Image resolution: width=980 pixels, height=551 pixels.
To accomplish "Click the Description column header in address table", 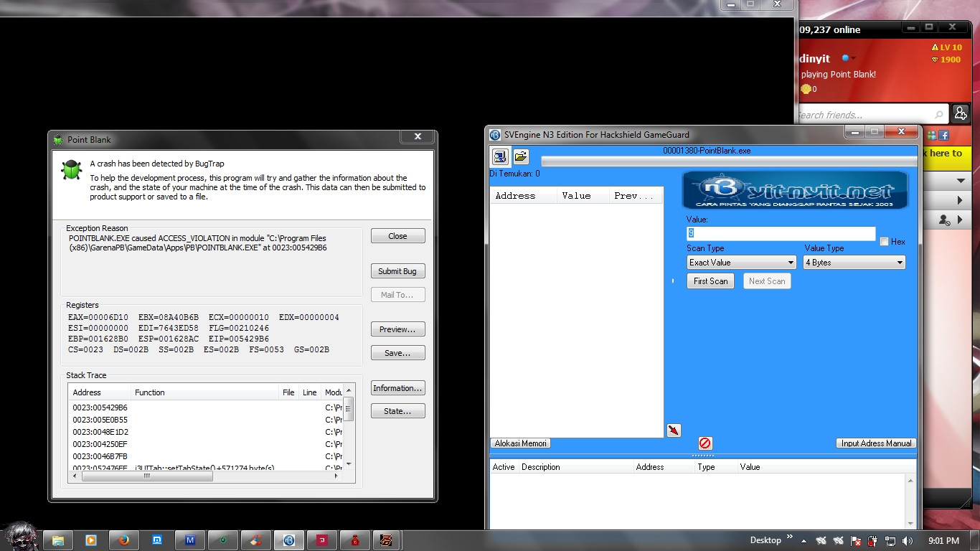I will pos(575,467).
